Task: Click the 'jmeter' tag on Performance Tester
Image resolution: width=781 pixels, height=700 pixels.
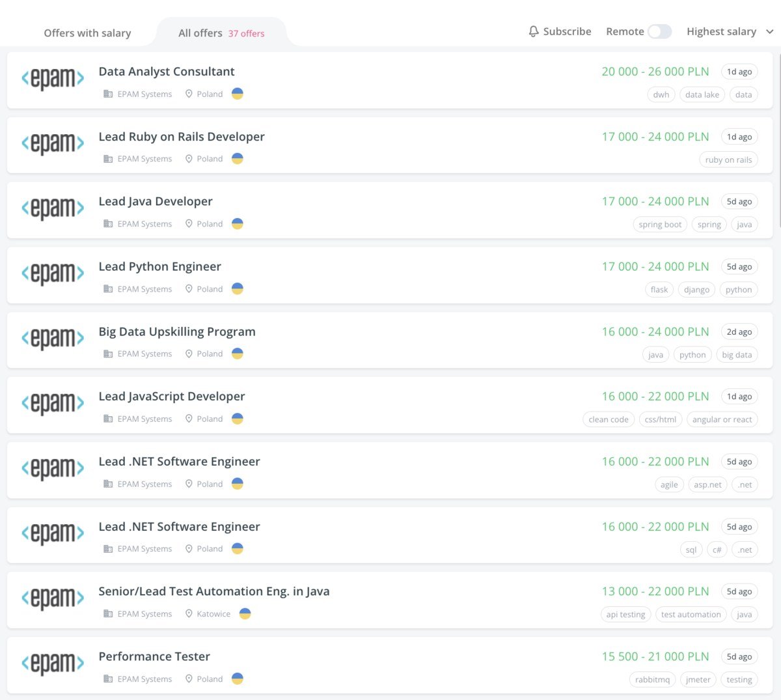Action: pyautogui.click(x=698, y=679)
